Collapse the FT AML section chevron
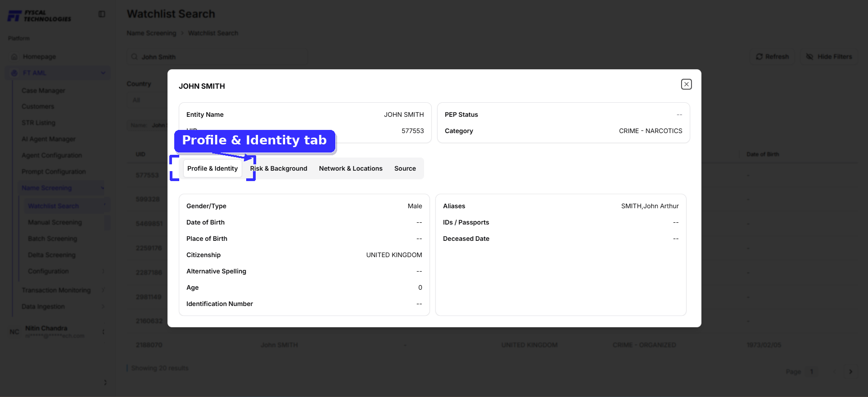Viewport: 868px width, 397px height. 103,73
